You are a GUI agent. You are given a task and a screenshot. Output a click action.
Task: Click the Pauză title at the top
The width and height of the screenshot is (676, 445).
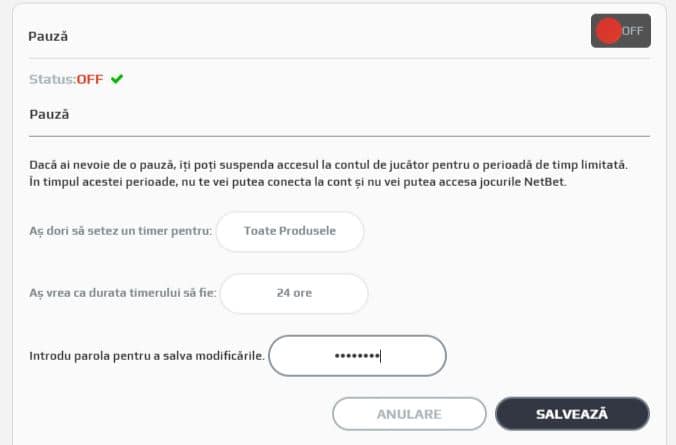48,37
